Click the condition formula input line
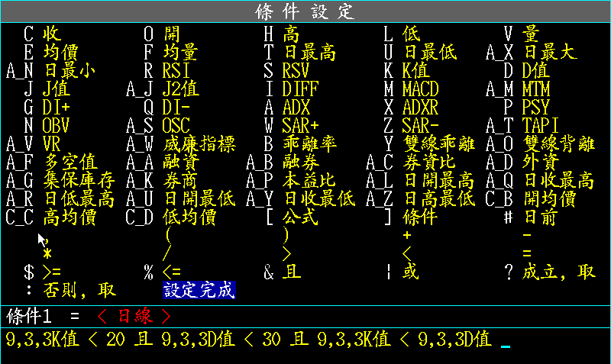Screen dimensions: 611x364 [x=252, y=340]
